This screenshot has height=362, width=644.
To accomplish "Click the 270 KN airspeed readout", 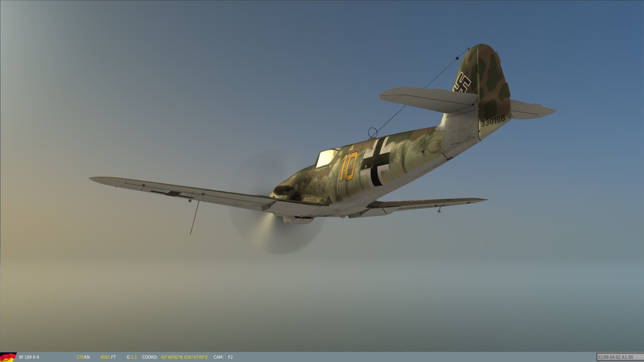I will 83,357.
